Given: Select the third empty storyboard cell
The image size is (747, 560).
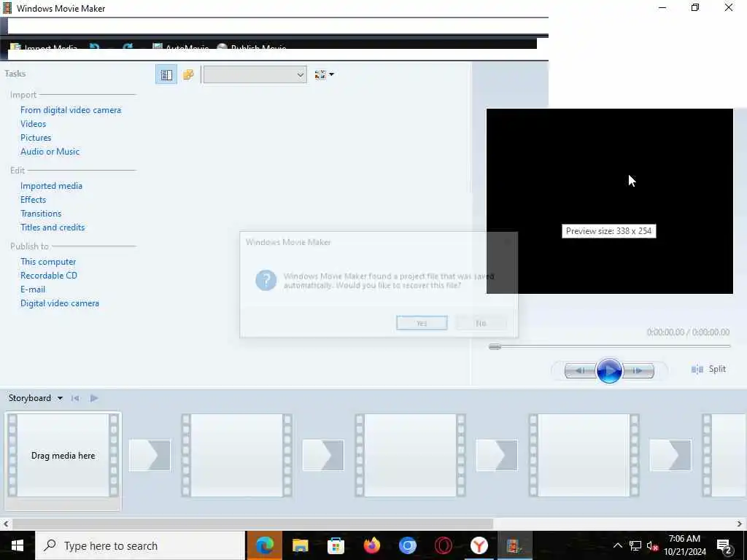Looking at the screenshot, I should pyautogui.click(x=410, y=455).
